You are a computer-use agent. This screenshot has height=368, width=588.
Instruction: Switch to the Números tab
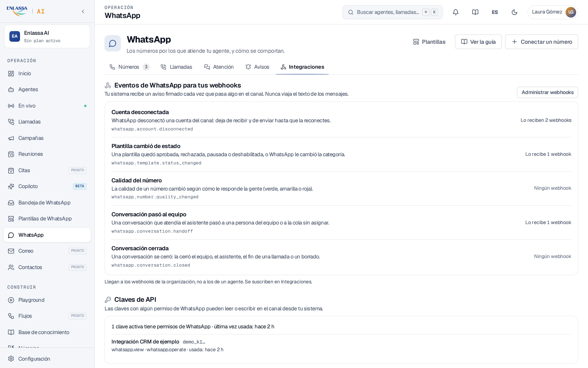(129, 67)
